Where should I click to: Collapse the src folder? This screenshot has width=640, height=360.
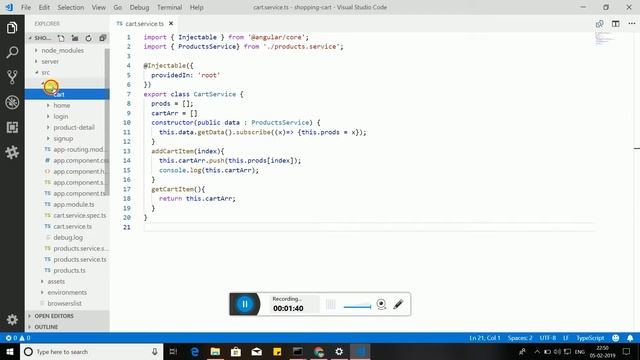point(45,72)
